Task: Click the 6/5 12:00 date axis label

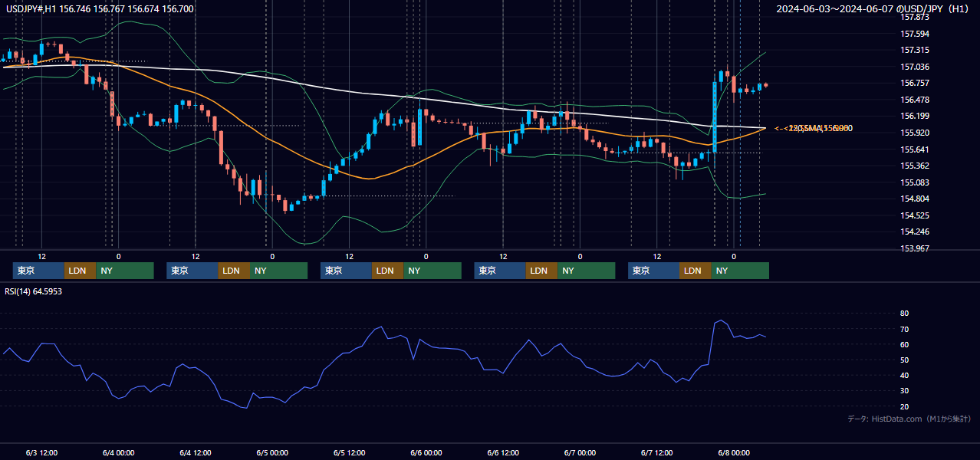Action: (349, 452)
